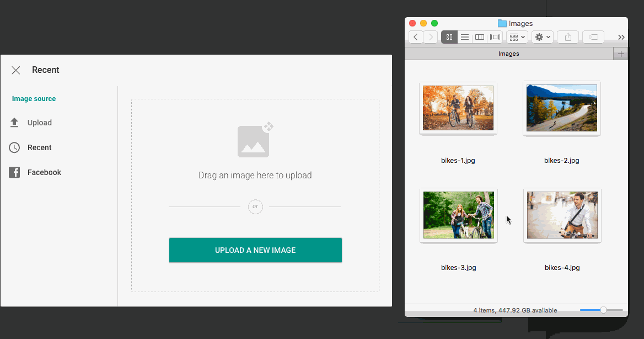Switch Finder to icon view
This screenshot has height=339, width=644.
point(449,37)
